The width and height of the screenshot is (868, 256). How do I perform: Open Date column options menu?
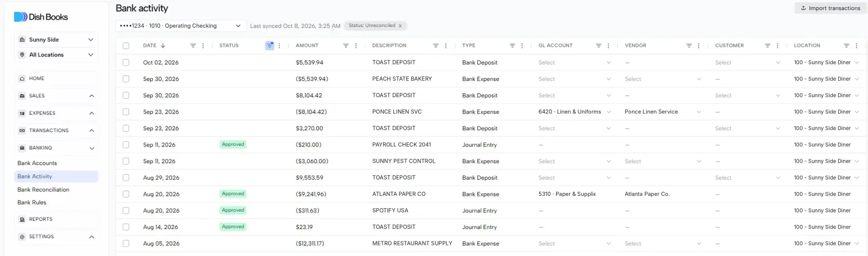click(x=203, y=46)
